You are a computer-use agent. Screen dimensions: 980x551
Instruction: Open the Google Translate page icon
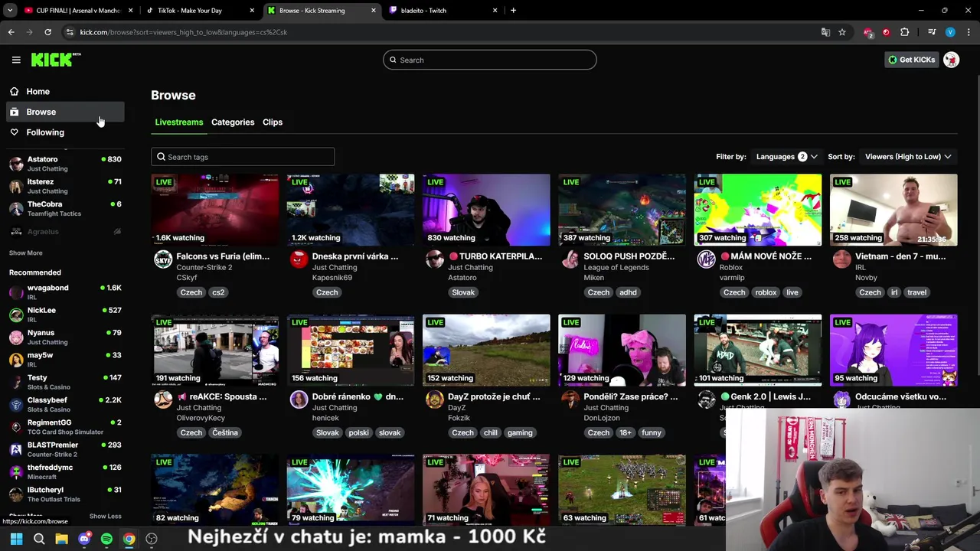pos(825,32)
